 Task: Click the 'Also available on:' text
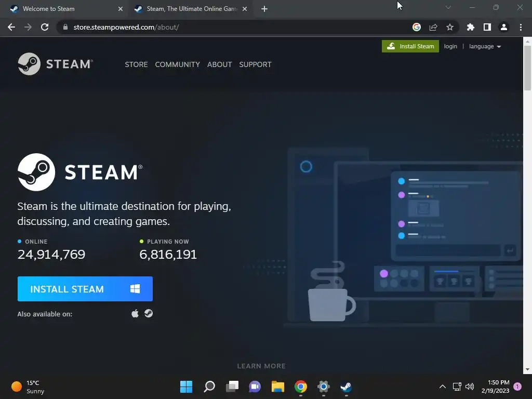45,314
